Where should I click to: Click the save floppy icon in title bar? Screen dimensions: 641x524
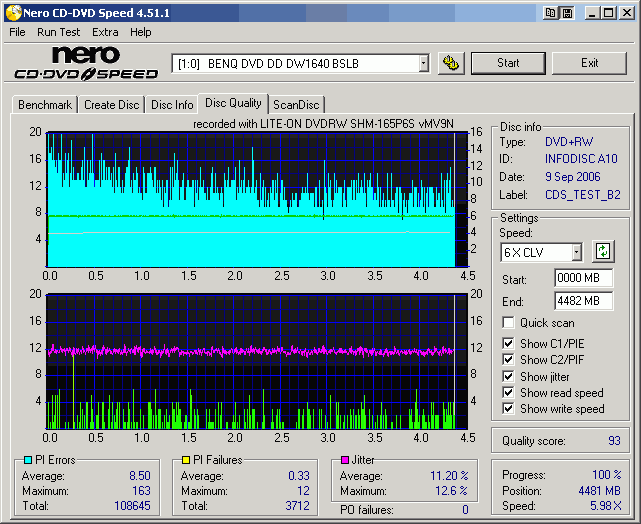(567, 12)
